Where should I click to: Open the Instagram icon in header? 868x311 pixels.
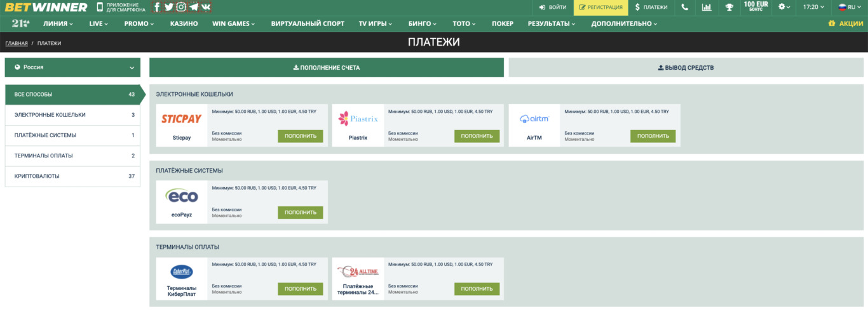[181, 8]
